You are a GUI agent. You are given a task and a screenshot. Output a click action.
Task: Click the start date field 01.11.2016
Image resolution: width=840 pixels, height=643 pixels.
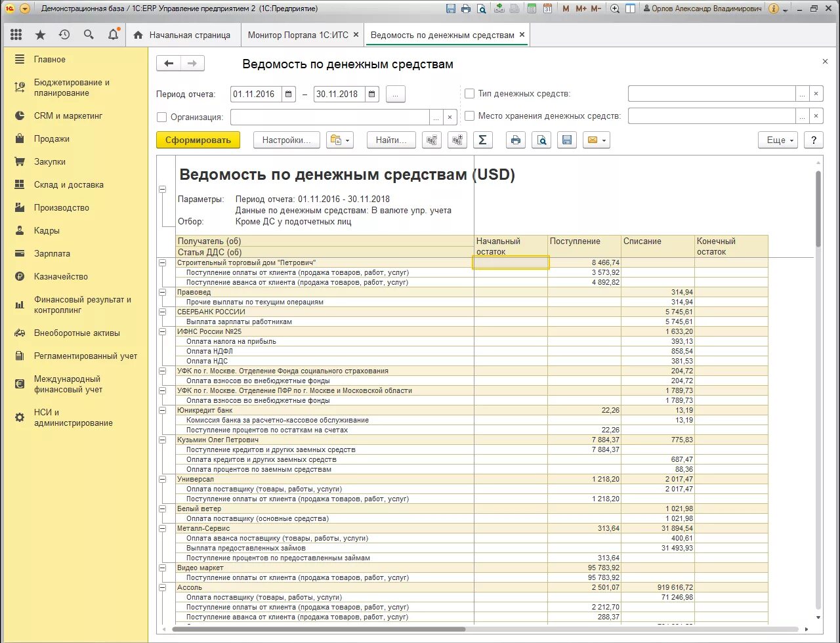point(257,94)
